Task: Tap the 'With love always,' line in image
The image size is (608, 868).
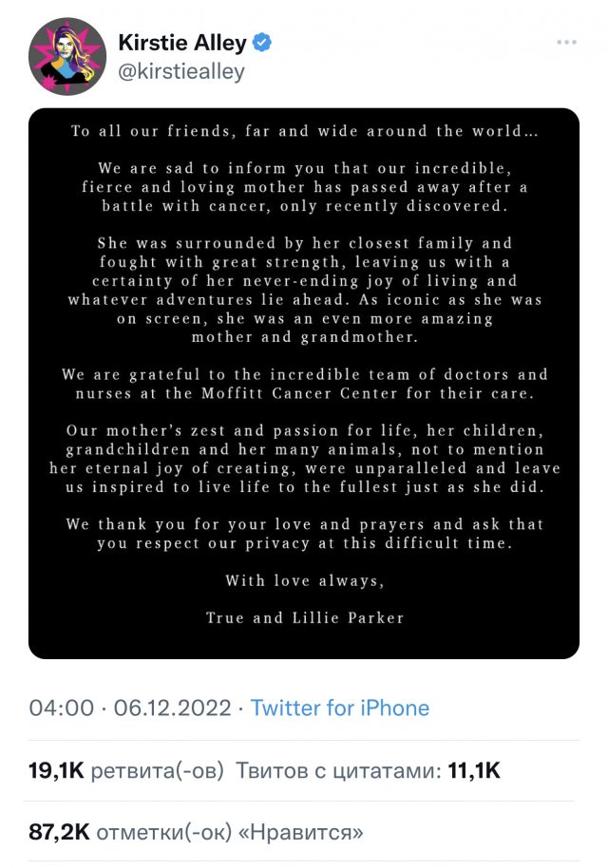Action: (x=305, y=580)
